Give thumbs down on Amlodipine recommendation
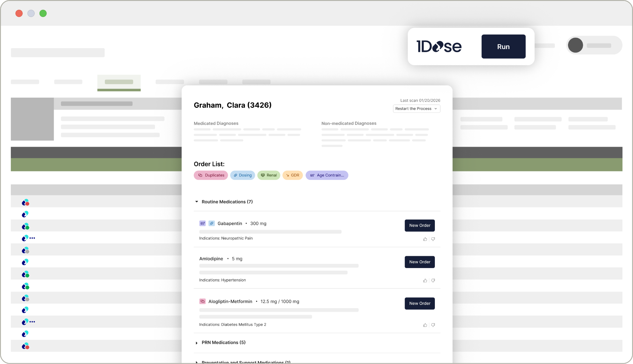Image resolution: width=633 pixels, height=364 pixels. [x=433, y=281]
